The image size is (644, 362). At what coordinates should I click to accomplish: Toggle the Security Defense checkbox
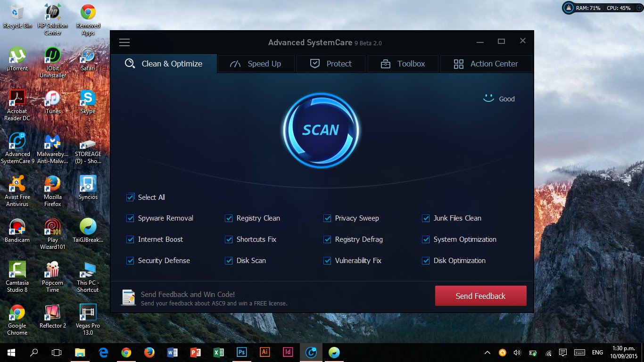tap(131, 261)
